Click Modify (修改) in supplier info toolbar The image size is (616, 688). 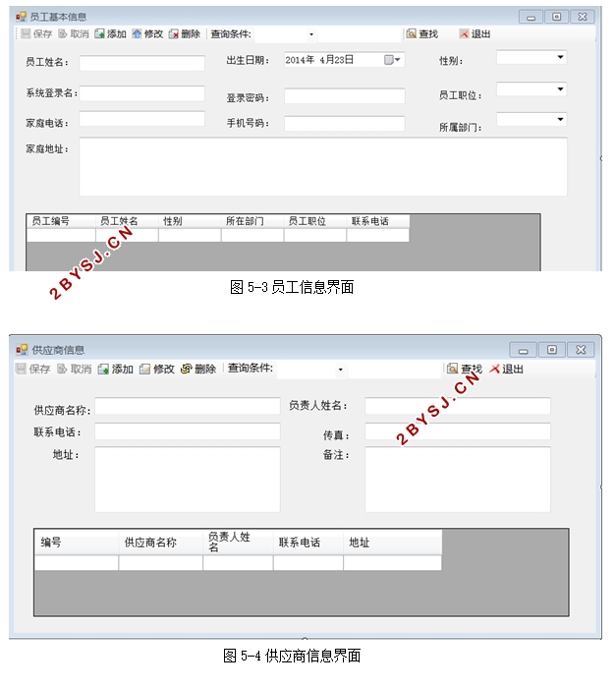click(x=156, y=369)
